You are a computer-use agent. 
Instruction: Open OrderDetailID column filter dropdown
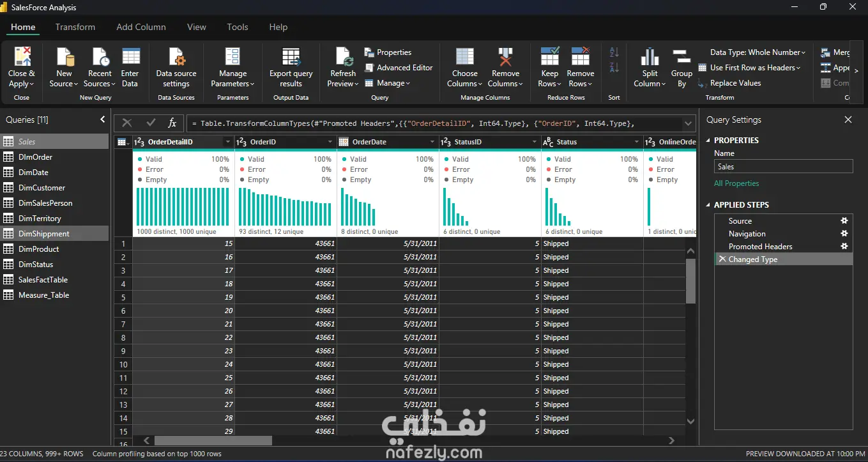pos(228,142)
